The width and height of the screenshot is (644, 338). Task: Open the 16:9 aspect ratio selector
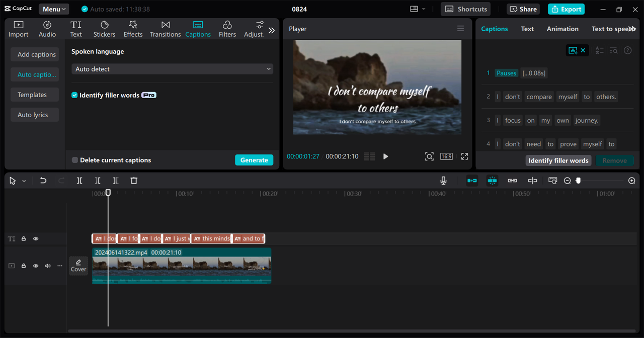click(x=446, y=156)
